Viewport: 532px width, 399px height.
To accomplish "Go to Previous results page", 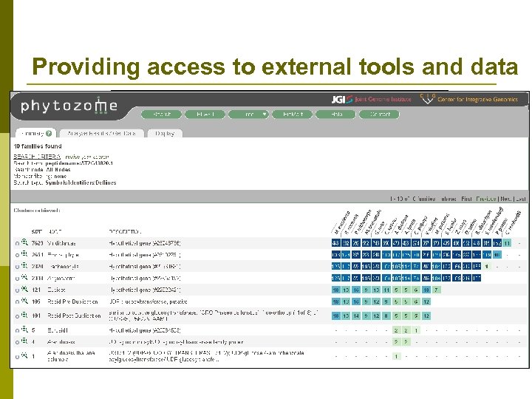I will click(x=486, y=199).
